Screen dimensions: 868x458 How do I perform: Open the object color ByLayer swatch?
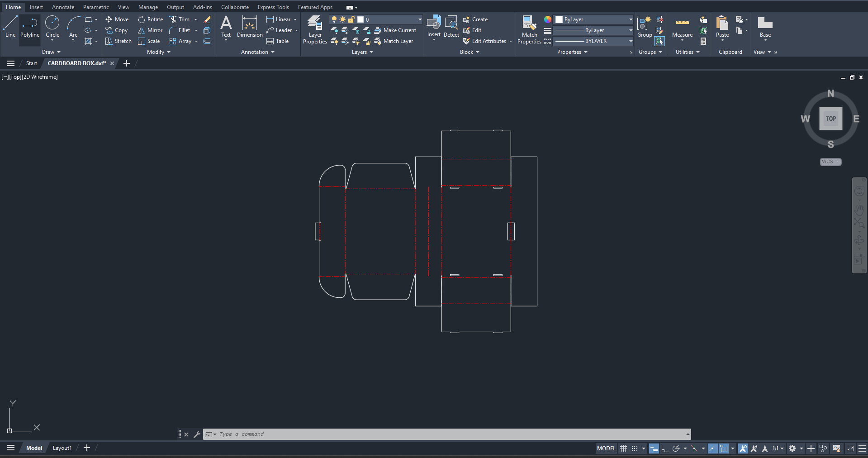coord(559,19)
